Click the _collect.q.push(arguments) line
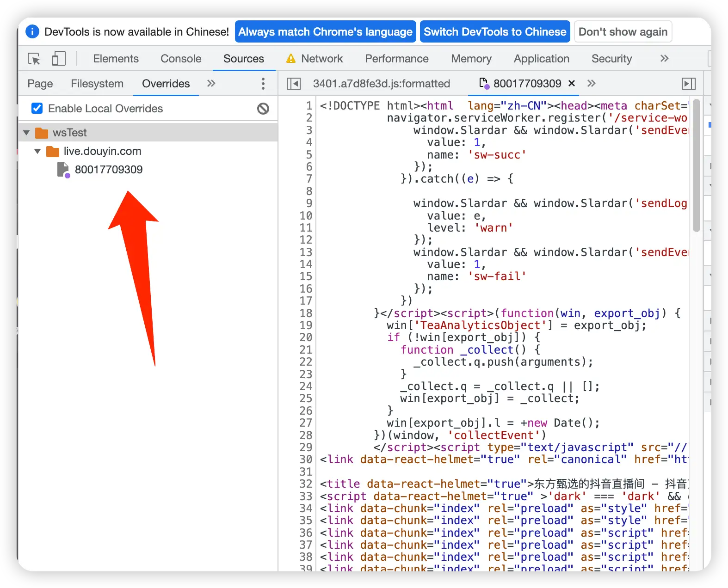Image resolution: width=728 pixels, height=588 pixels. click(x=503, y=362)
